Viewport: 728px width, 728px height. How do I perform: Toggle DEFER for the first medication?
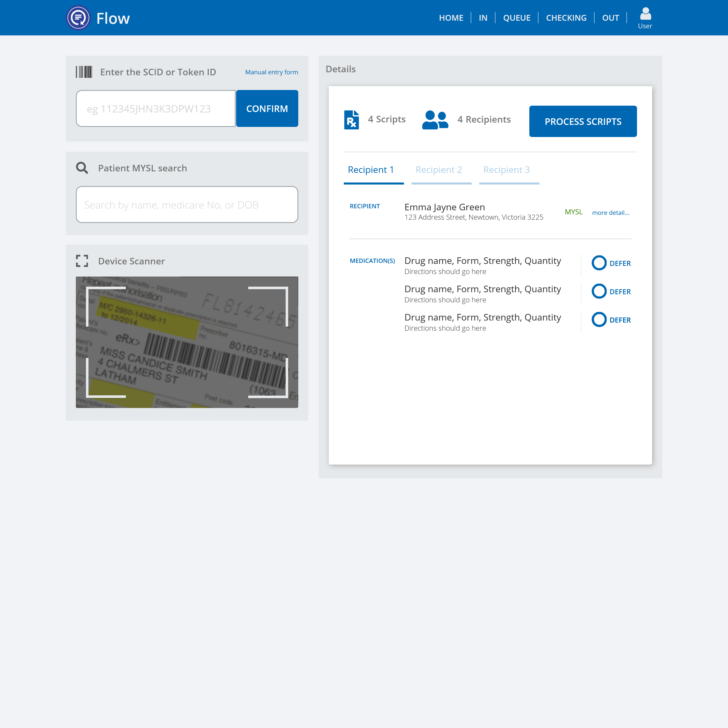(x=599, y=263)
